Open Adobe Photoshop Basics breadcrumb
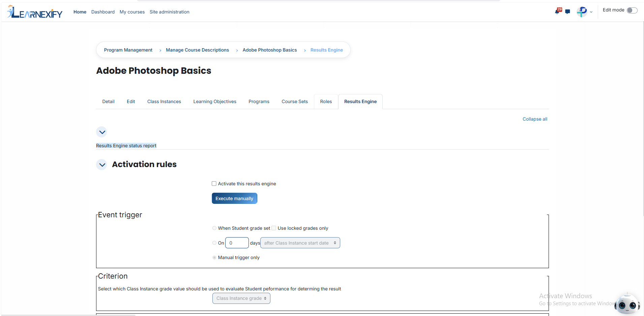644x316 pixels. (270, 50)
